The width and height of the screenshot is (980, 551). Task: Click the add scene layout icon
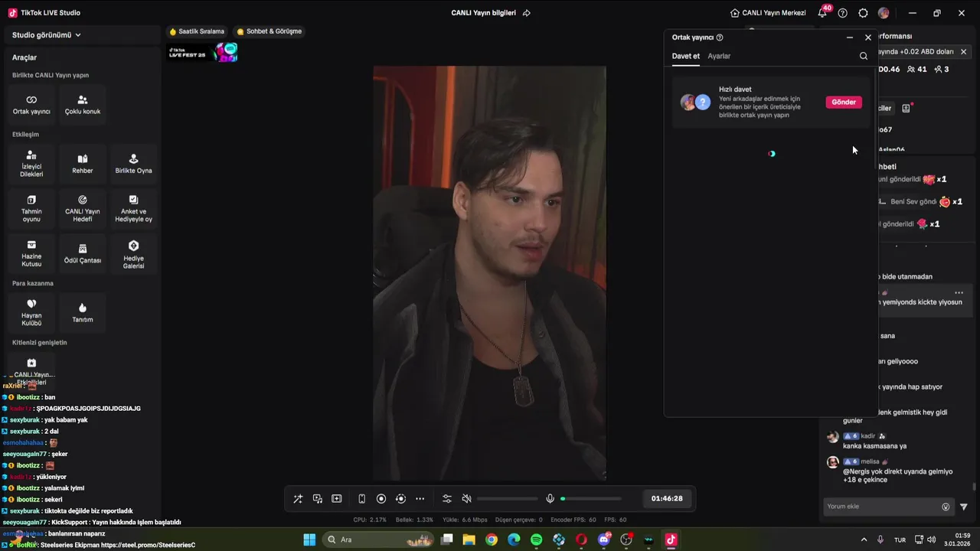point(337,499)
